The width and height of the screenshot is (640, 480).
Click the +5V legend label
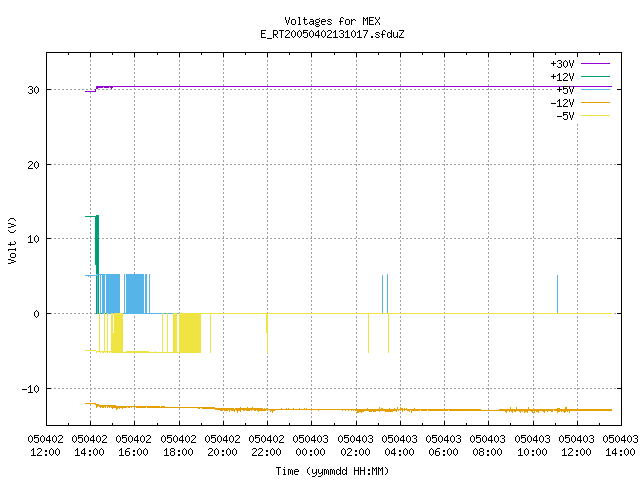[565, 90]
